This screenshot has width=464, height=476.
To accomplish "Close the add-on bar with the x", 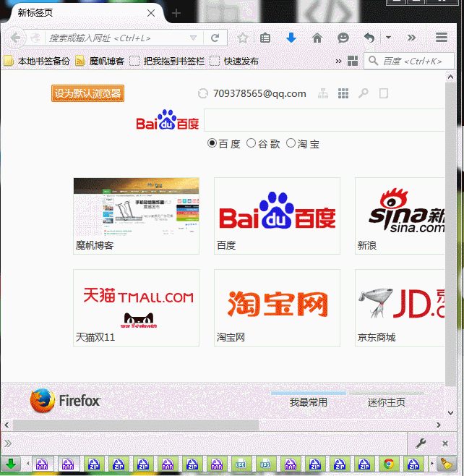I will tap(445, 443).
